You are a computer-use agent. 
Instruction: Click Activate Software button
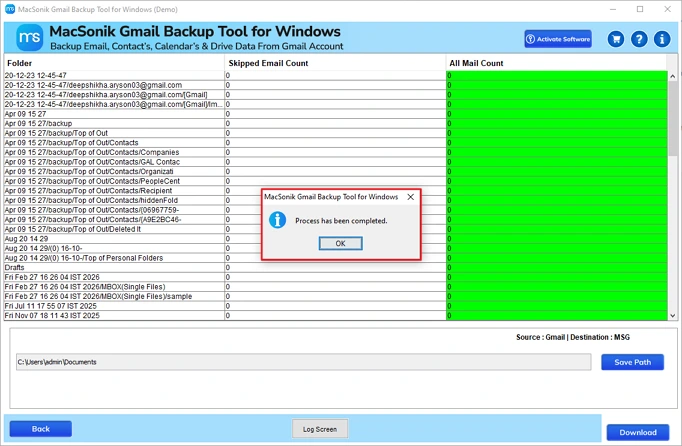pos(558,39)
